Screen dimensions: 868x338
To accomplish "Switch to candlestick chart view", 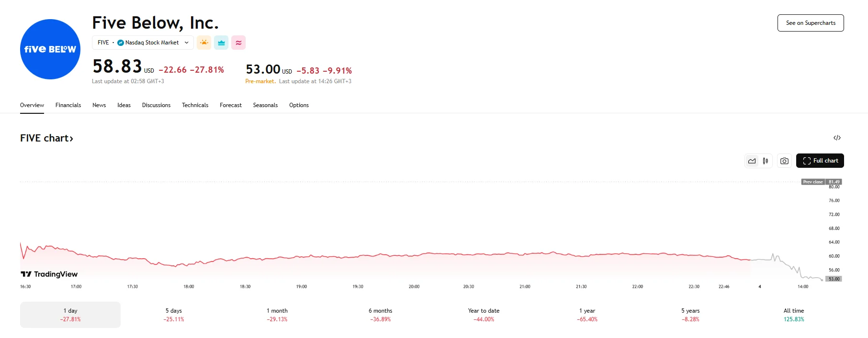I will pyautogui.click(x=765, y=161).
